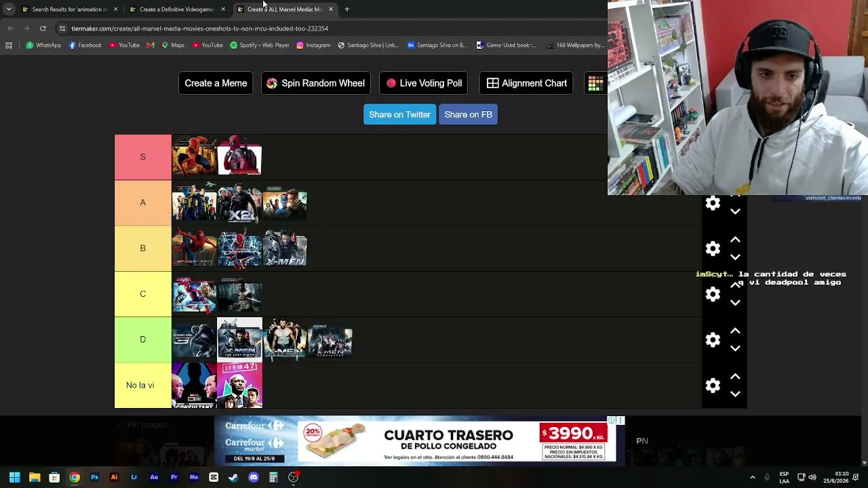Select X-Men The Last Stand poster in D tier
The image size is (868, 488).
pos(239,340)
